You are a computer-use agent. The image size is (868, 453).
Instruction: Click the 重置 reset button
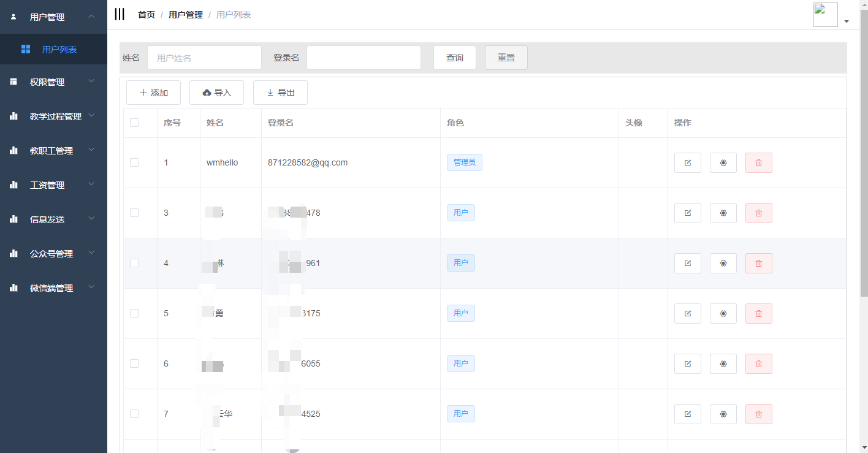(x=506, y=58)
